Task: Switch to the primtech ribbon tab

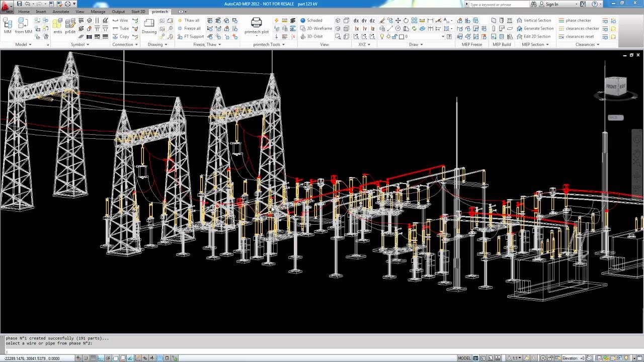Action: point(159,12)
